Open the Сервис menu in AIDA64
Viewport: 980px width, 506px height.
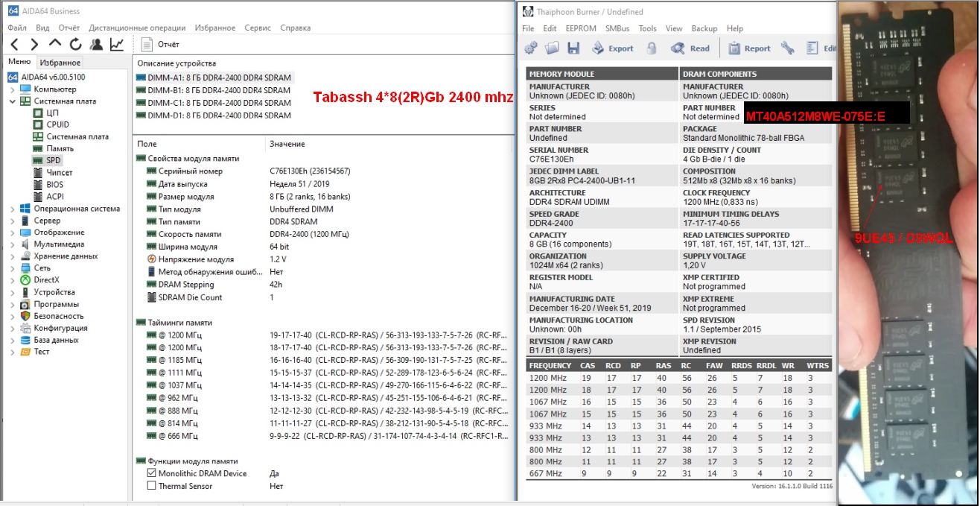click(258, 28)
